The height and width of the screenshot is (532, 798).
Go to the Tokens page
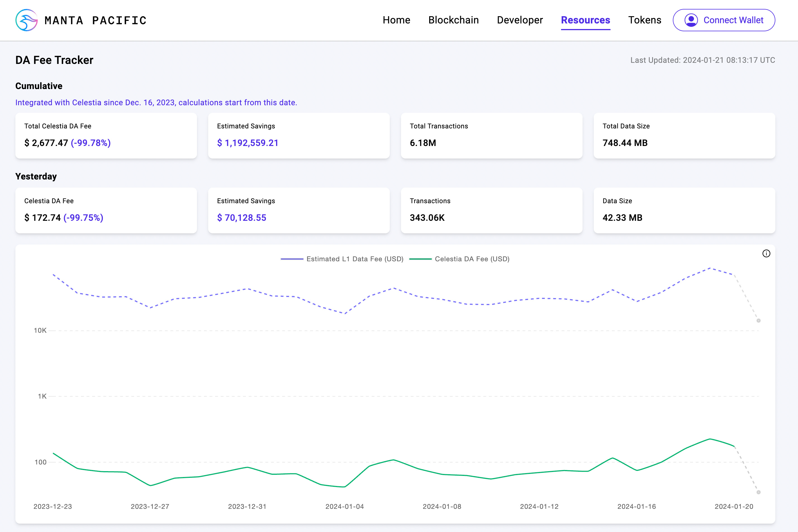click(645, 20)
